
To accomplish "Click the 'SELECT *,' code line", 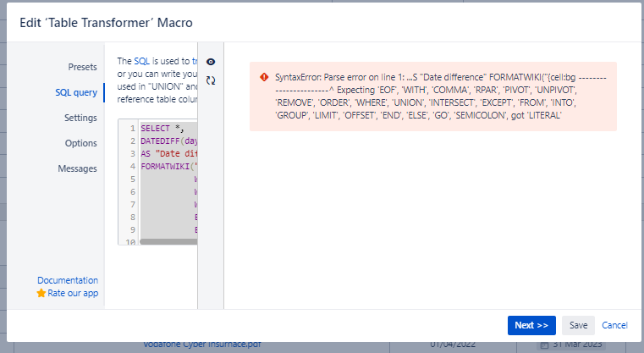I will [x=162, y=128].
